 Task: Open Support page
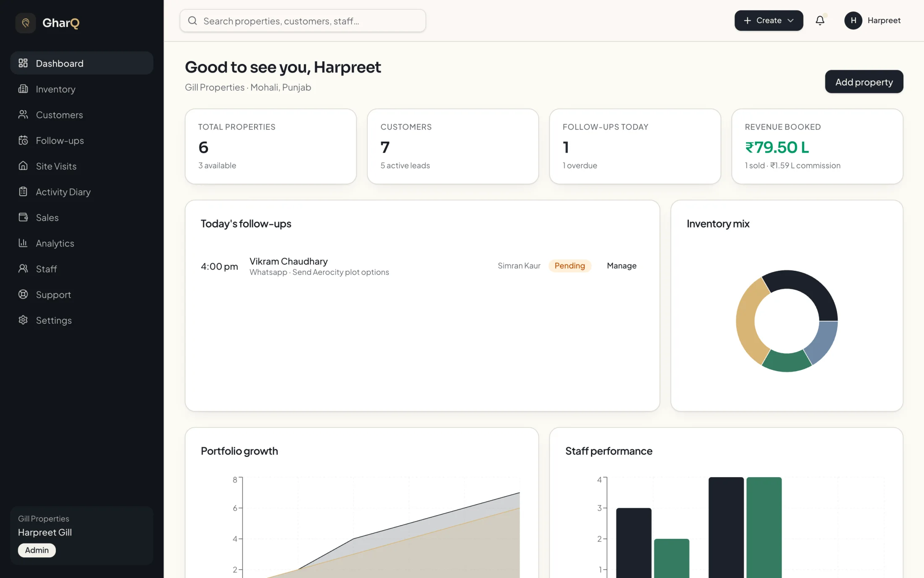pos(82,294)
